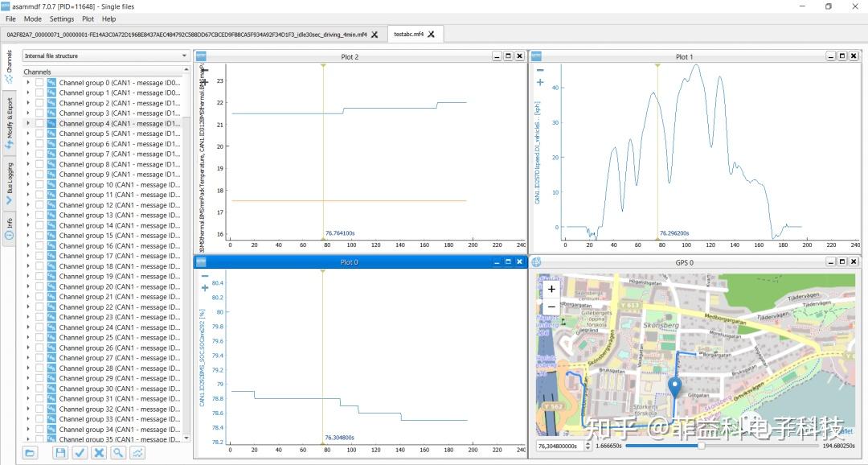This screenshot has height=465, width=868.
Task: Click the GPS timestamp slider handle
Action: click(701, 446)
